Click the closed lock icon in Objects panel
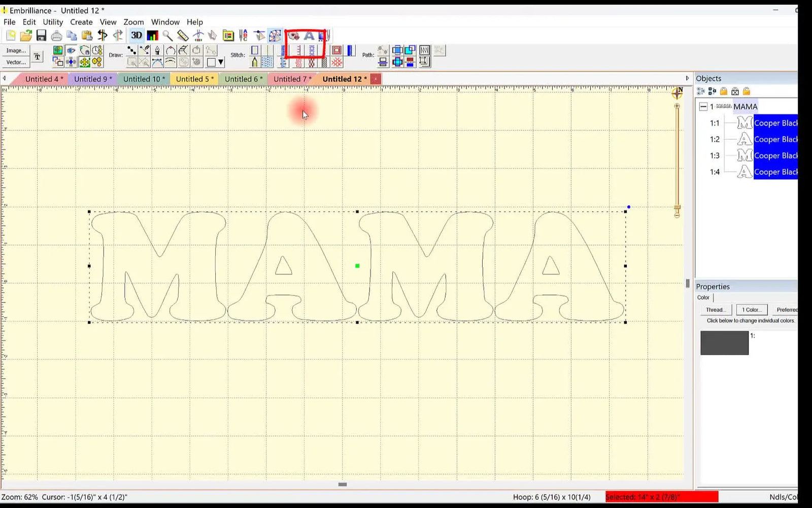 724,91
